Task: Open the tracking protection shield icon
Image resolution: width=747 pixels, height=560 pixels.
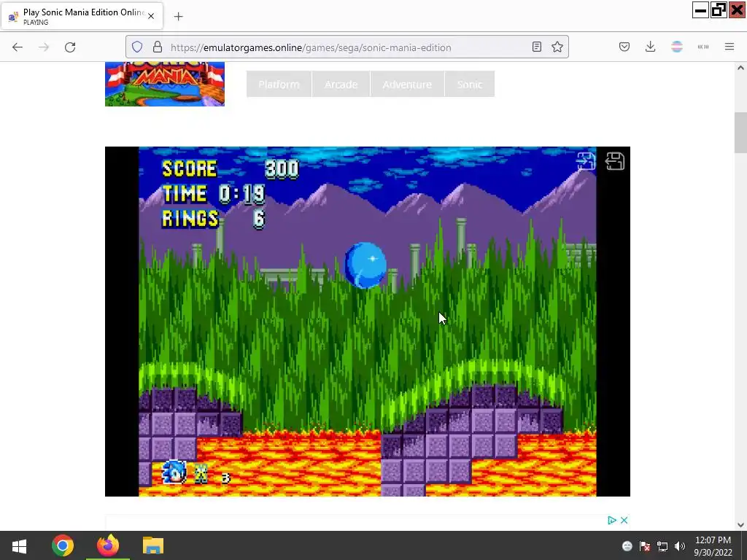Action: pos(137,47)
